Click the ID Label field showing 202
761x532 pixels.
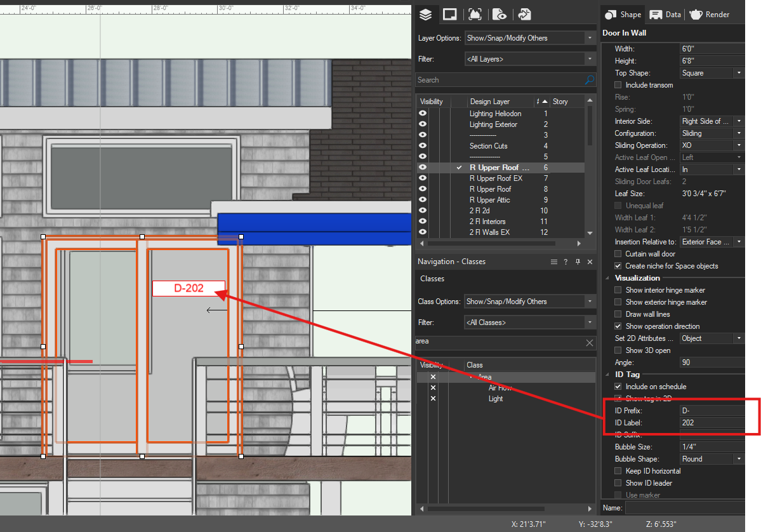(x=711, y=423)
